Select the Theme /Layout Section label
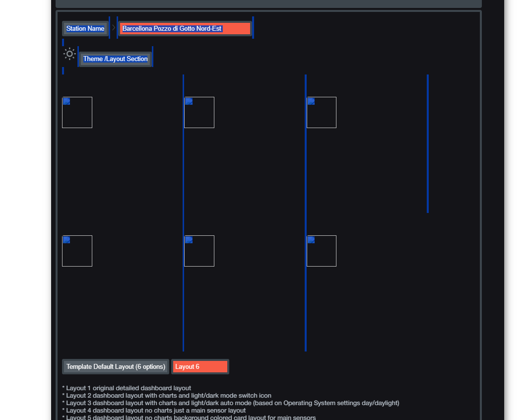Viewport: 527px width, 420px height. 115,59
